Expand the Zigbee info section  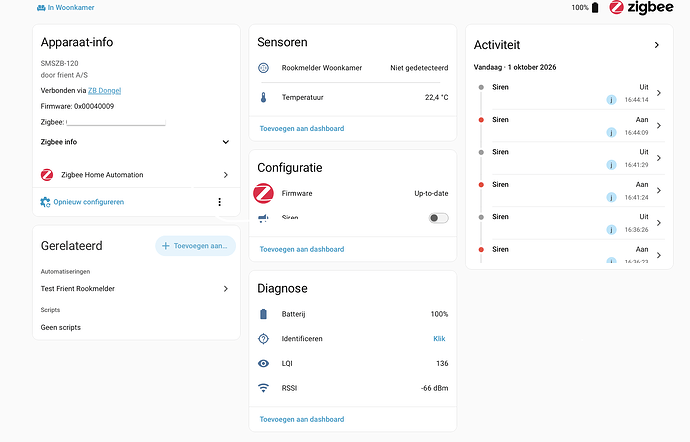point(136,142)
